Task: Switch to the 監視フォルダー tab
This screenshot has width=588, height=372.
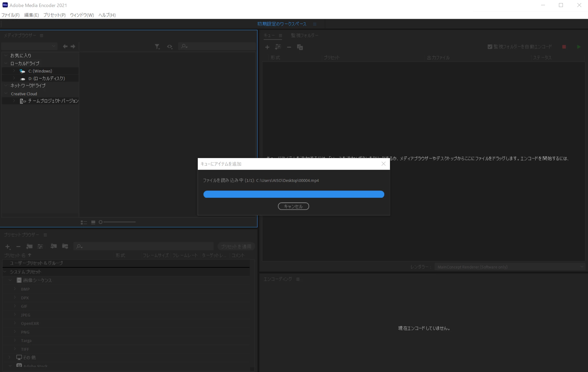Action: coord(305,35)
